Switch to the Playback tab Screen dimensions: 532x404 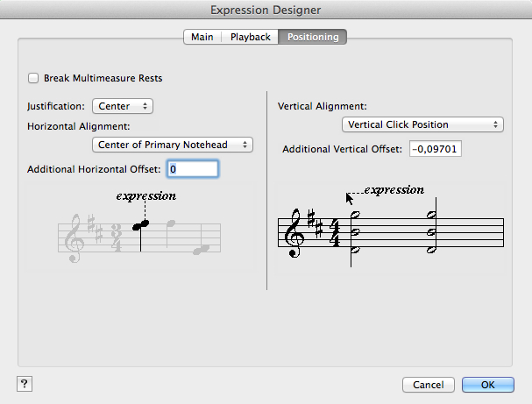pos(250,37)
